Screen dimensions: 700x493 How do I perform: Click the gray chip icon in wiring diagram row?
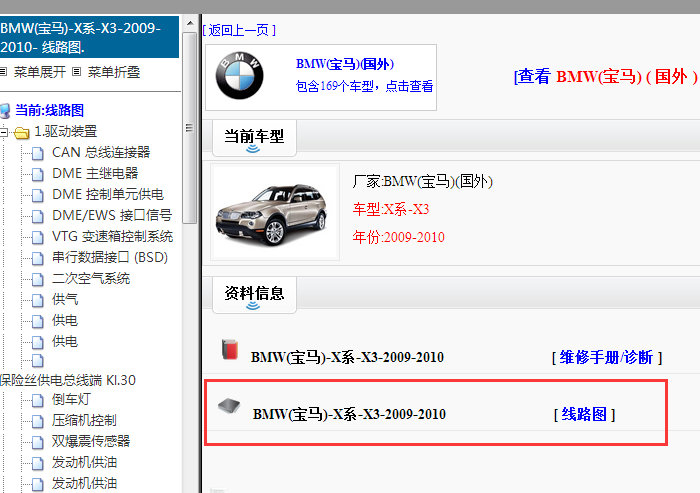pos(229,405)
